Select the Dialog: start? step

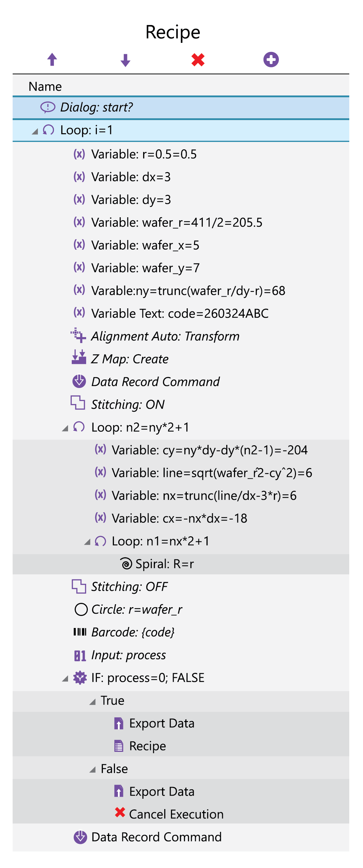click(97, 107)
